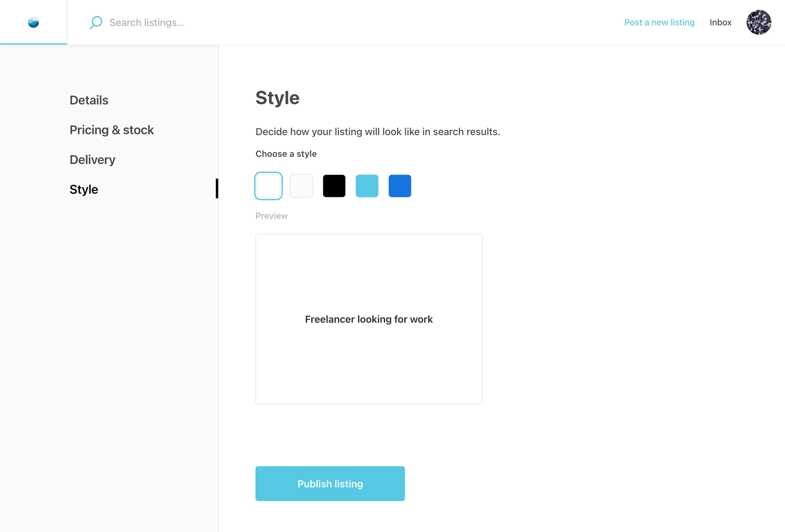The height and width of the screenshot is (532, 785).
Task: Open the Details section
Action: pyautogui.click(x=89, y=100)
